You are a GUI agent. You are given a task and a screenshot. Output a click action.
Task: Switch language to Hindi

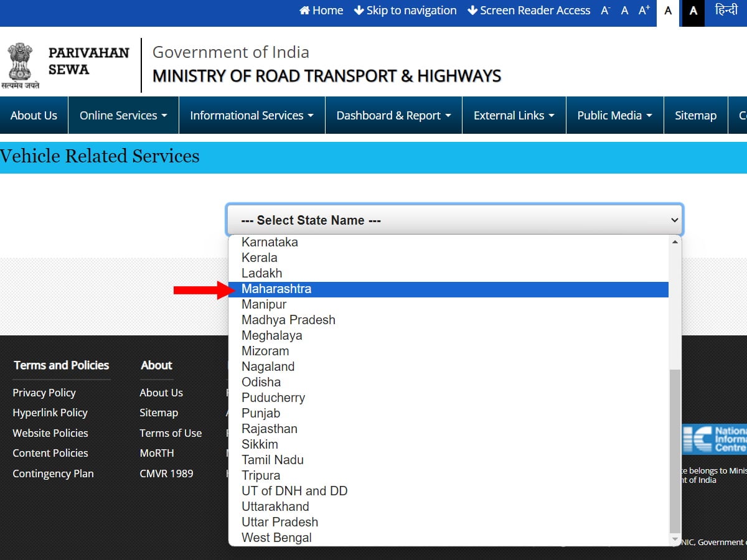pyautogui.click(x=726, y=11)
